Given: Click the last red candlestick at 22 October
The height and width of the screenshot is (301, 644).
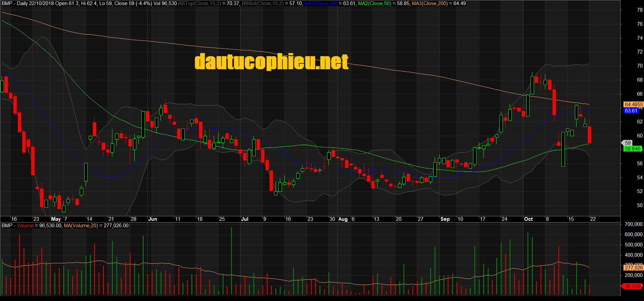Looking at the screenshot, I should click(590, 135).
